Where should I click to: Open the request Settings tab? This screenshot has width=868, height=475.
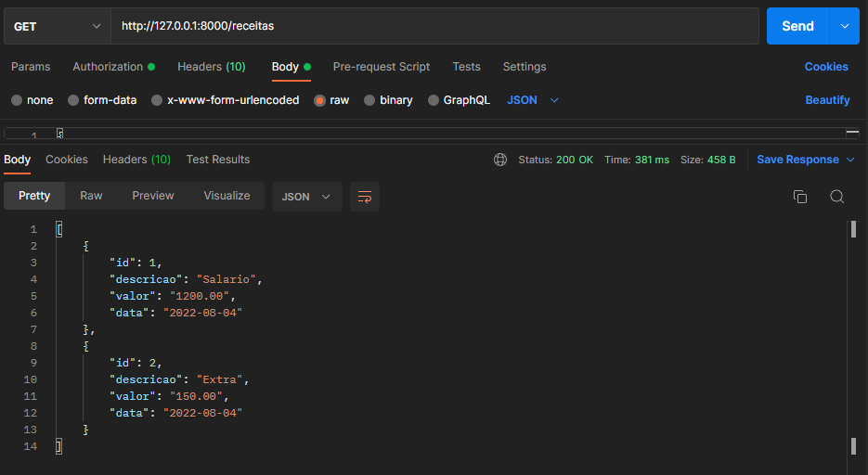coord(525,67)
